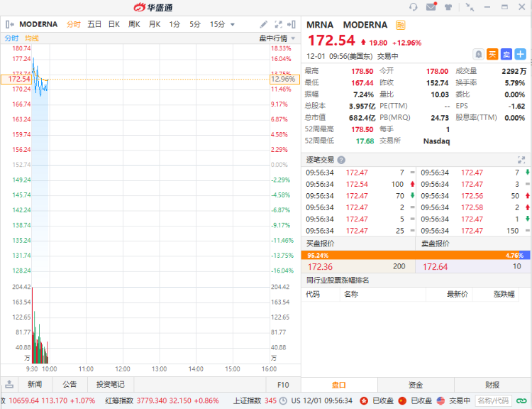The image size is (532, 409).
Task: Select the 资金 tab
Action: [416, 385]
